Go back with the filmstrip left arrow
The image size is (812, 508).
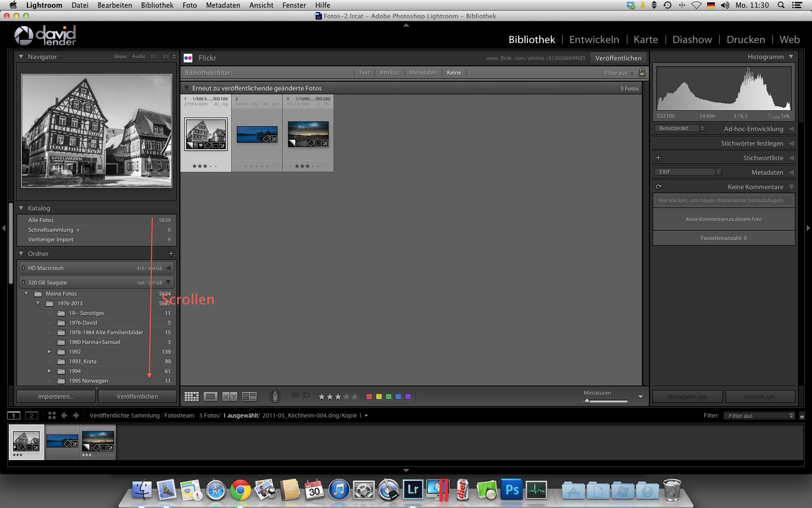64,416
